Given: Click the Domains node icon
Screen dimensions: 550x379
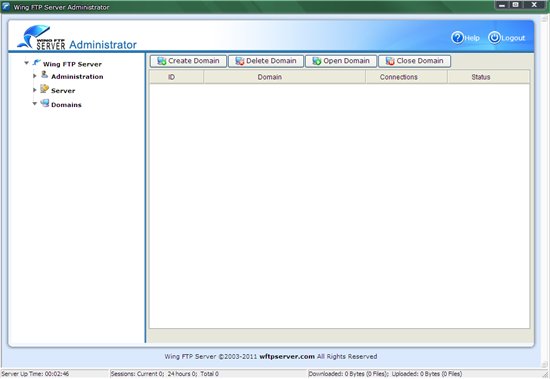Looking at the screenshot, I should tap(45, 103).
